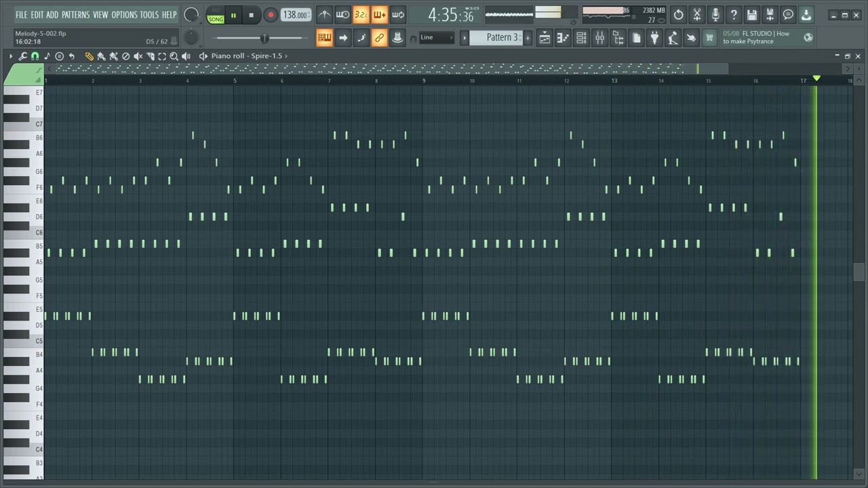
Task: Click the 138.000 tempo field
Action: pos(296,15)
